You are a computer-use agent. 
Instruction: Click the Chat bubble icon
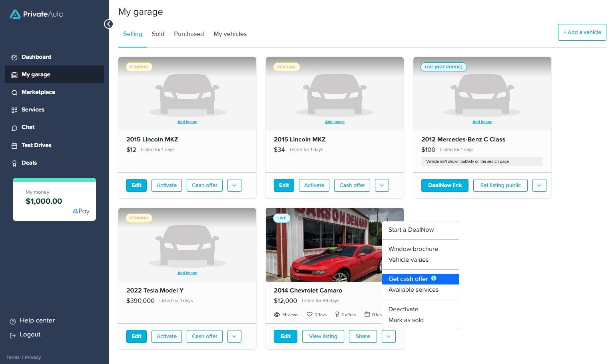pos(14,128)
